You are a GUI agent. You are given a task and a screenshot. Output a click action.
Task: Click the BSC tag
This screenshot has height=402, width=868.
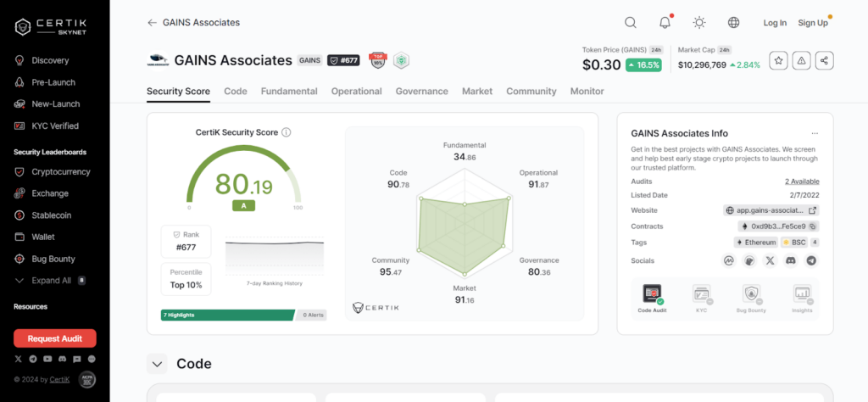[793, 243]
